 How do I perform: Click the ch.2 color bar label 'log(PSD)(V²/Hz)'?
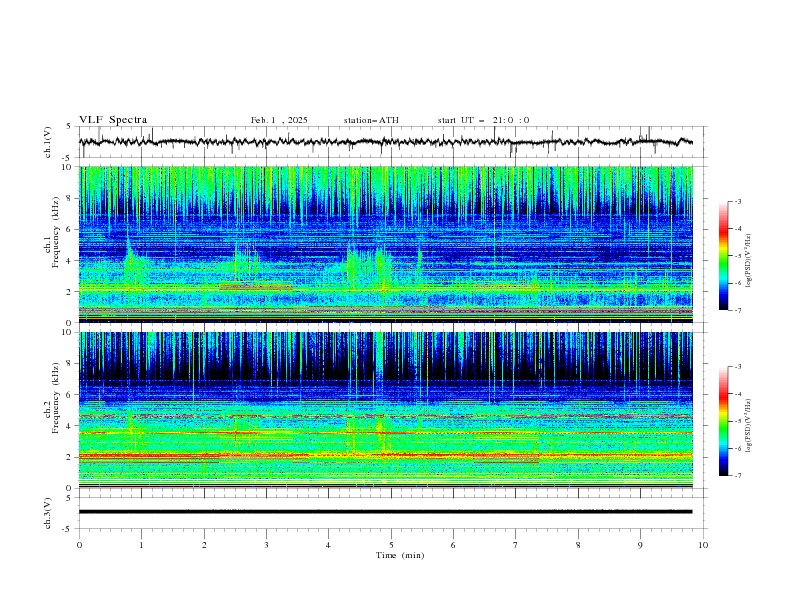click(749, 425)
